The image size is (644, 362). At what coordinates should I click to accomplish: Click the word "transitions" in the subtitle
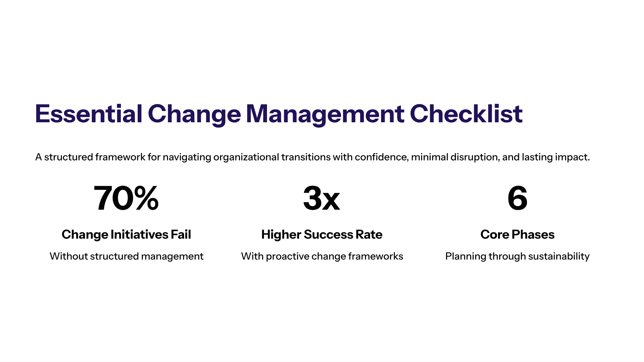click(306, 157)
